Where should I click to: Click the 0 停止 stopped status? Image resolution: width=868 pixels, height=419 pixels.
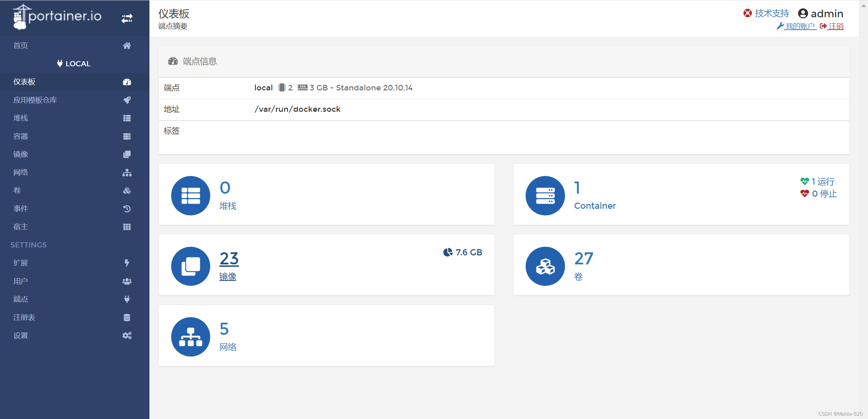(819, 194)
